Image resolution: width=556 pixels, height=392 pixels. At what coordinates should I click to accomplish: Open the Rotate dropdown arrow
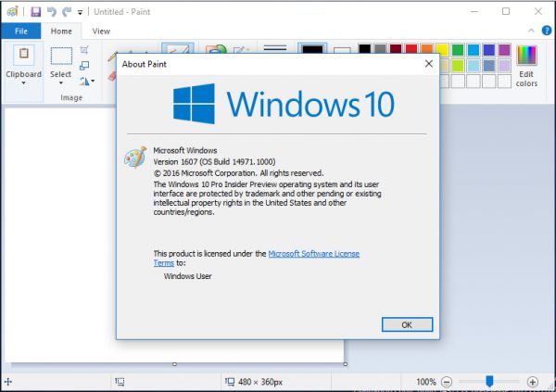tap(93, 82)
